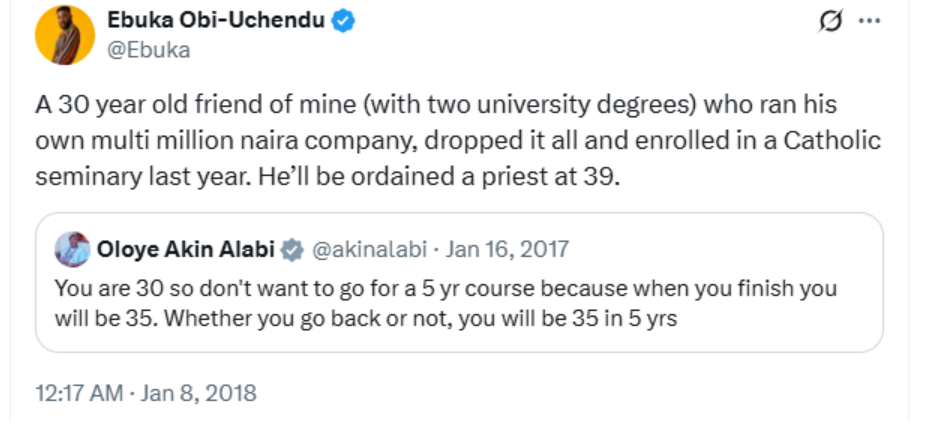The height and width of the screenshot is (437, 927).
Task: Open Oloye Akin Alabi's small avatar
Action: click(72, 249)
